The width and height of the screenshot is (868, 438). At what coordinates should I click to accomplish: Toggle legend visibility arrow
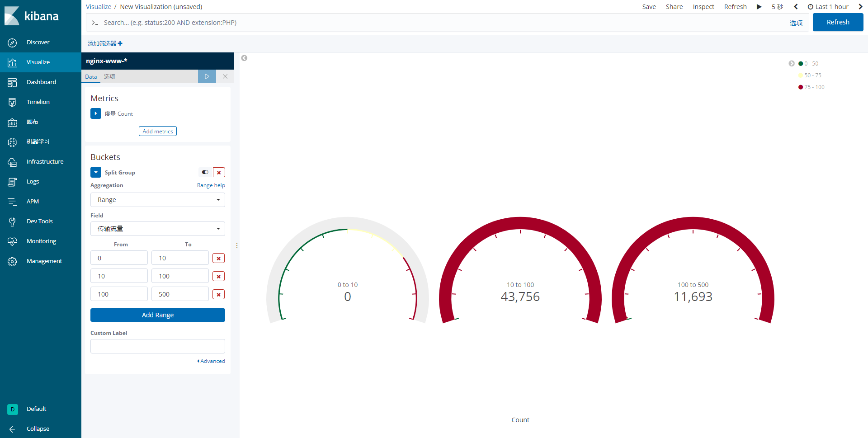tap(792, 63)
